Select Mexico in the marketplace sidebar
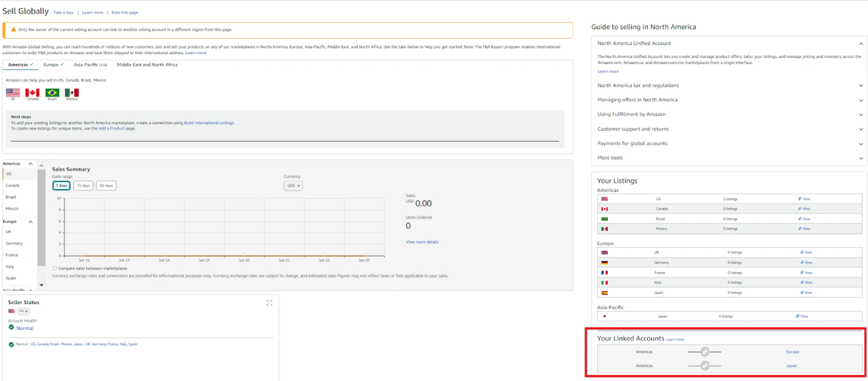The width and height of the screenshot is (868, 381). (x=12, y=208)
